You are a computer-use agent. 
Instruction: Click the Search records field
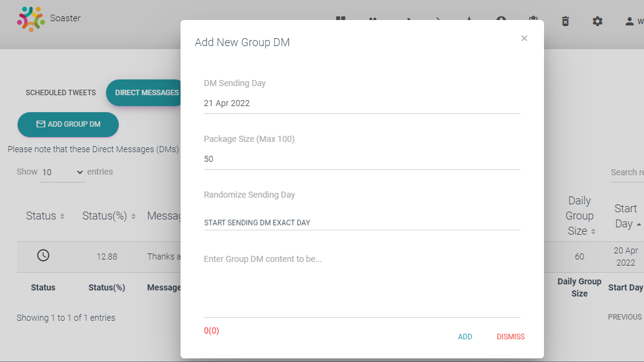[x=627, y=173]
